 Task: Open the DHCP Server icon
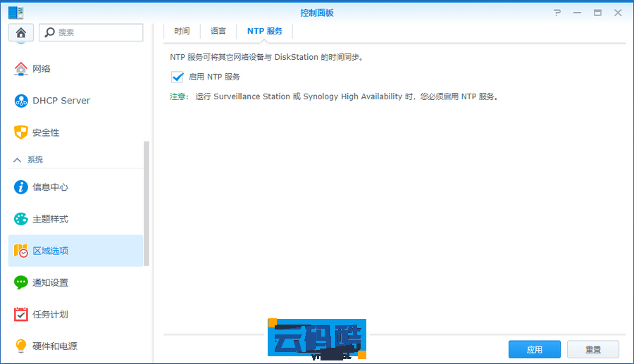tap(21, 101)
